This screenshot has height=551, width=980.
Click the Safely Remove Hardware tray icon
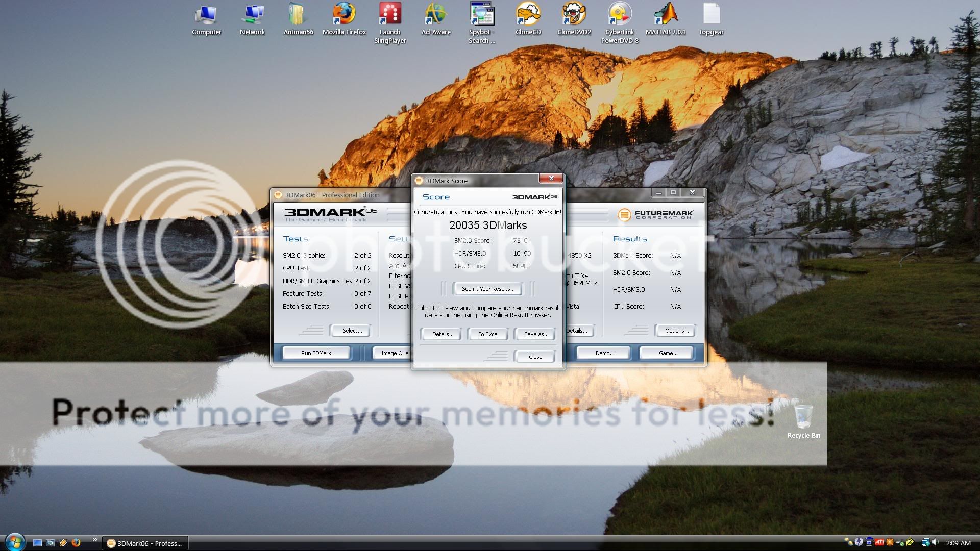pos(900,543)
